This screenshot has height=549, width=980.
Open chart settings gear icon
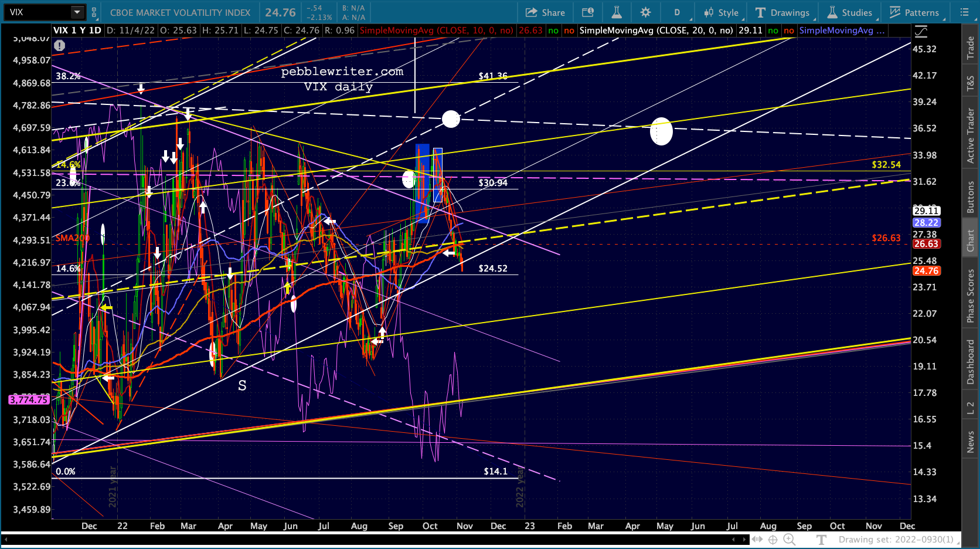[x=645, y=12]
